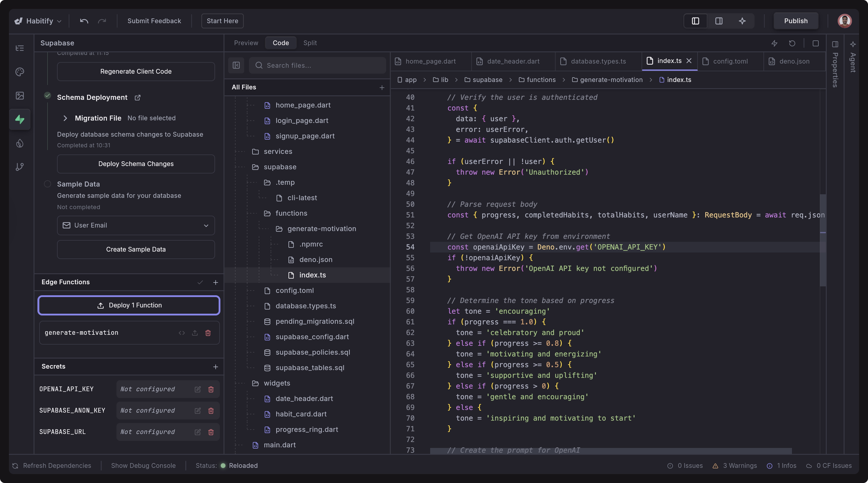Open the project outline panel in sidebar
The image size is (868, 483).
click(20, 48)
